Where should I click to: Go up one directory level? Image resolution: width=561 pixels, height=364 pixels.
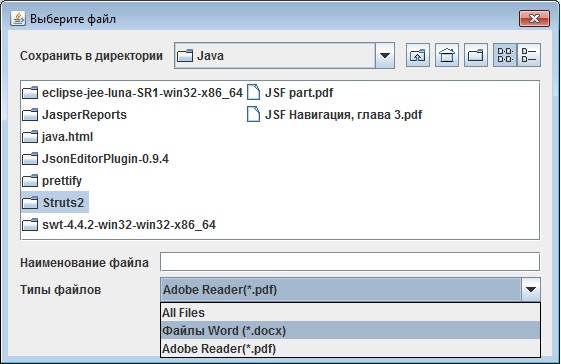(x=418, y=55)
